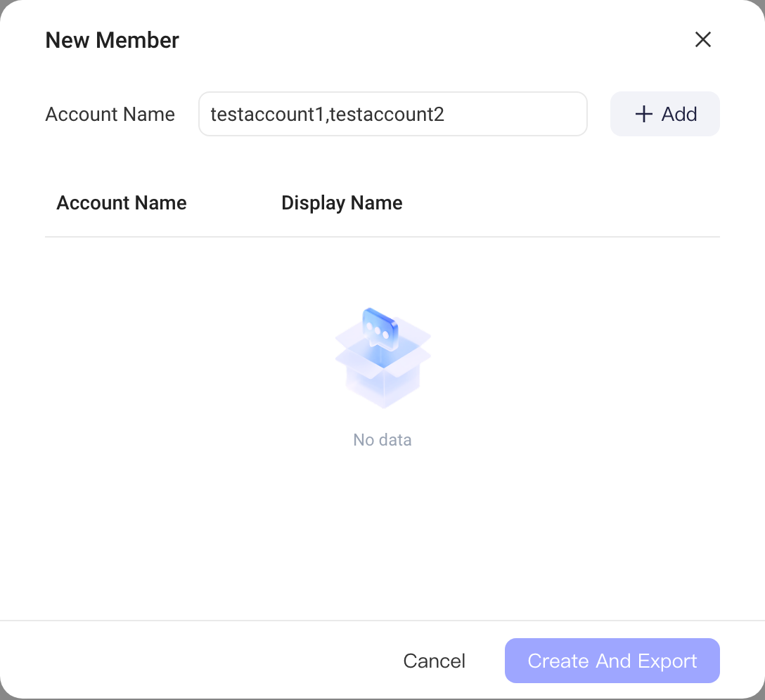Select the Account Name column header
The height and width of the screenshot is (700, 765).
click(x=122, y=203)
